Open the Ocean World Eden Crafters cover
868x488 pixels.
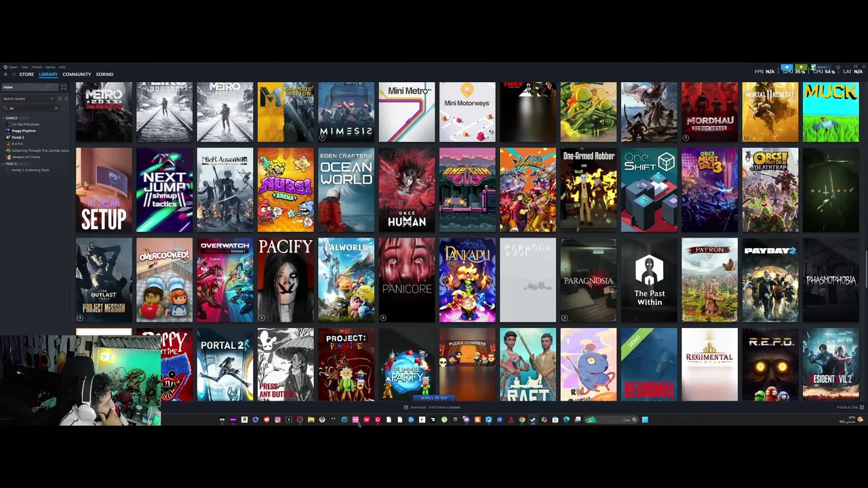point(346,190)
